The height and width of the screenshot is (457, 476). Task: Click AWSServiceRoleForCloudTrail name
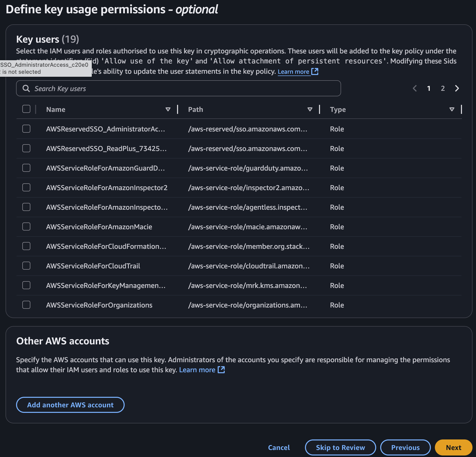93,266
